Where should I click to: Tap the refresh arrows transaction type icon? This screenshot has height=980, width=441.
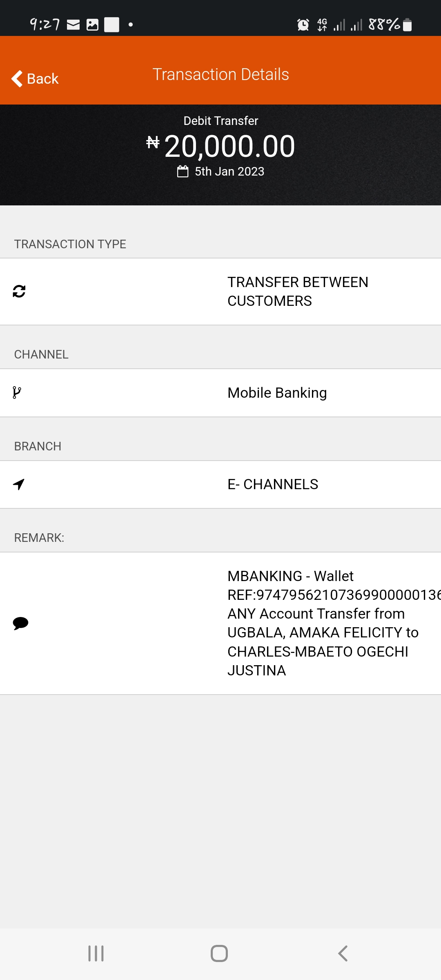(x=19, y=291)
